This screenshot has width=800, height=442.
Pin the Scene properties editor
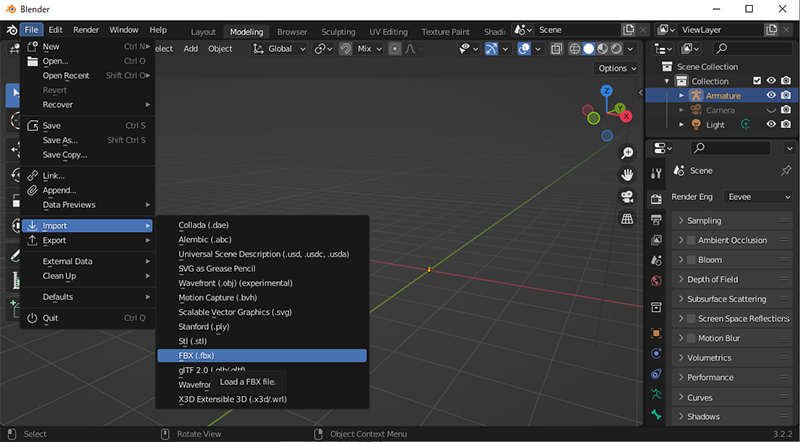pyautogui.click(x=785, y=171)
